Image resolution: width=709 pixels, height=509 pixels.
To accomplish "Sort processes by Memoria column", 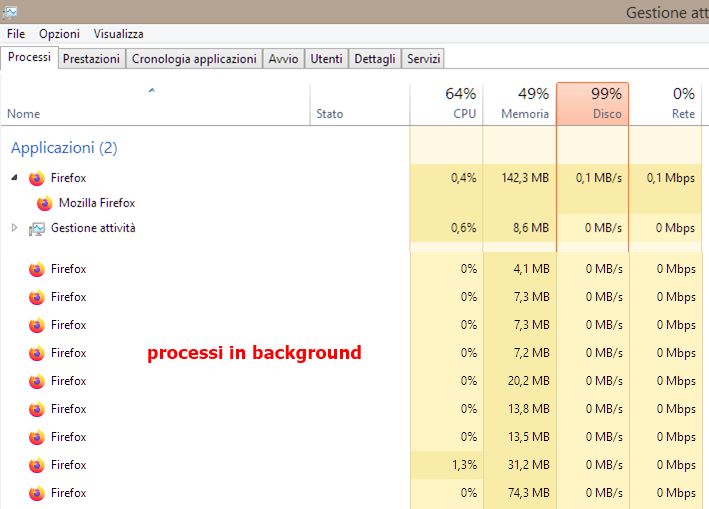I will click(x=520, y=104).
